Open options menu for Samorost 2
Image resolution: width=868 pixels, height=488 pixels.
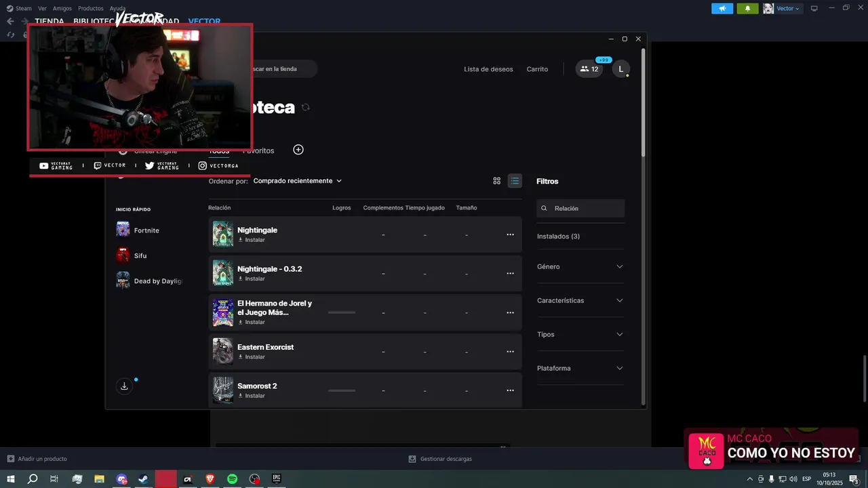click(x=510, y=390)
